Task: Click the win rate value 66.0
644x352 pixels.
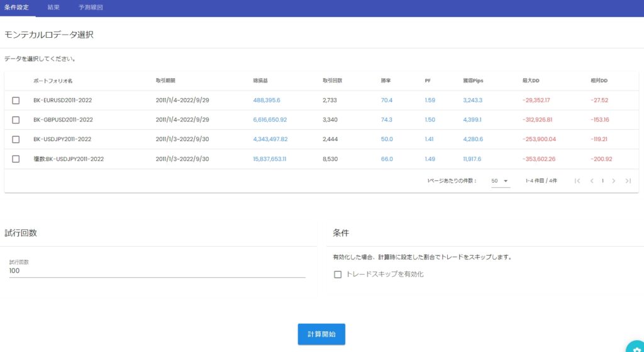Action: (x=387, y=159)
